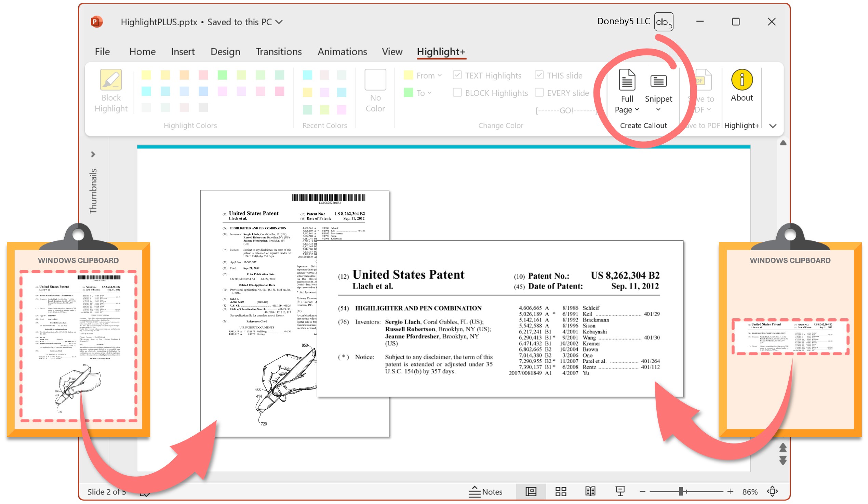868x504 pixels.
Task: Pick the peach orange highlight color
Action: click(x=184, y=75)
